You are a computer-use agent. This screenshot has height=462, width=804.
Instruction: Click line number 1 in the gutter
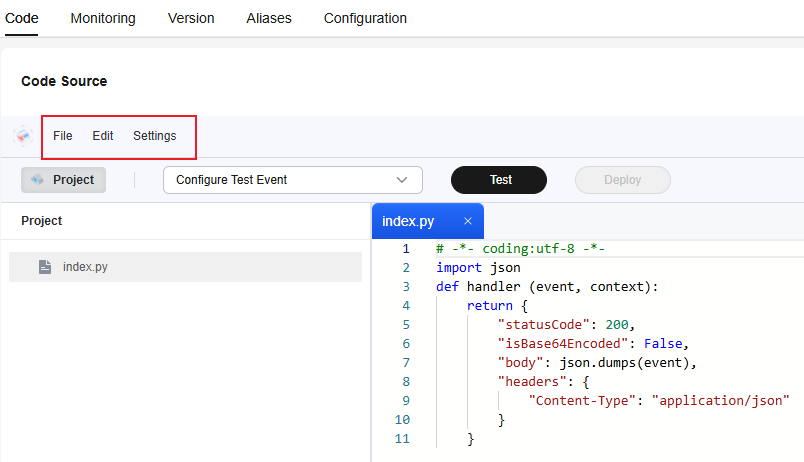click(406, 249)
